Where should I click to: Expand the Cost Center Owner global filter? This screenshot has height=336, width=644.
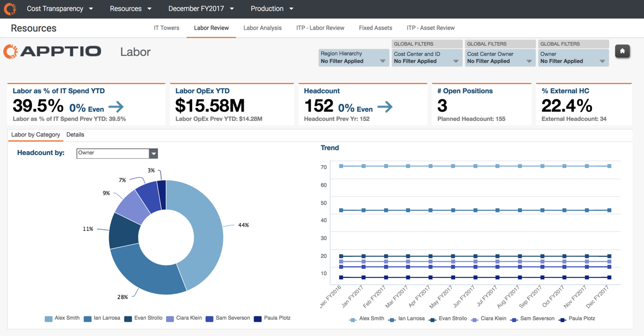pyautogui.click(x=530, y=60)
